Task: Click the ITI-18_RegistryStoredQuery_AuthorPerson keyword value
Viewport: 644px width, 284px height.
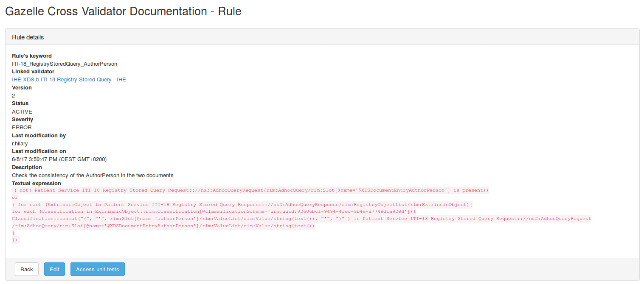Action: 65,64
